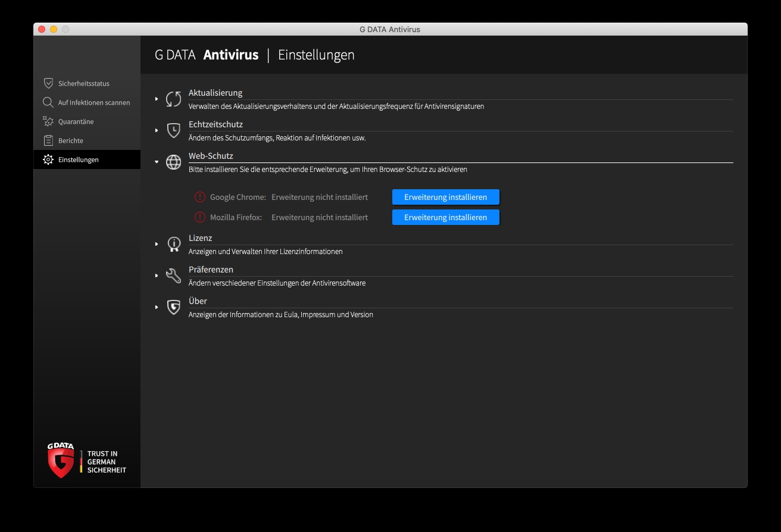Install the Google Chrome extension
This screenshot has width=781, height=532.
coord(445,197)
